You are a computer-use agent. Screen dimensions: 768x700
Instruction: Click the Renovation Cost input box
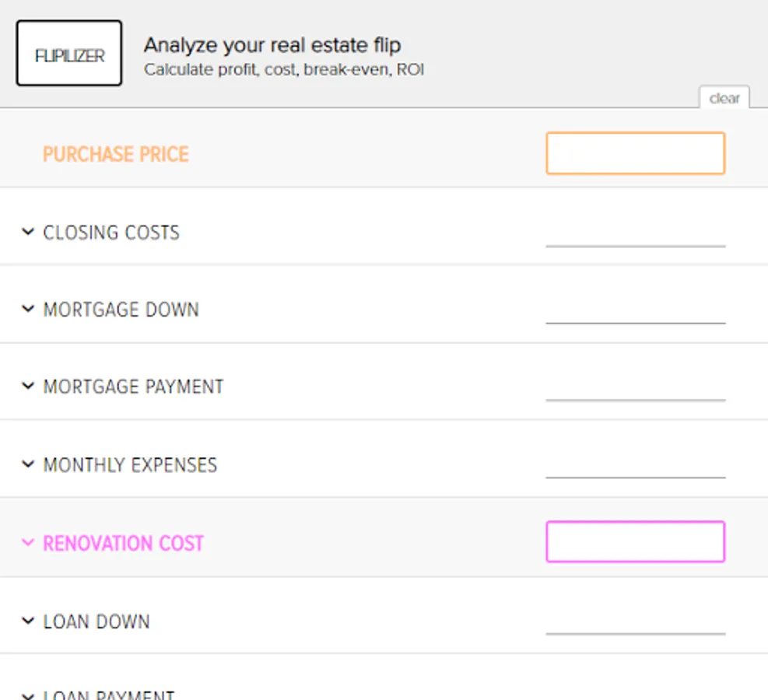(x=635, y=542)
